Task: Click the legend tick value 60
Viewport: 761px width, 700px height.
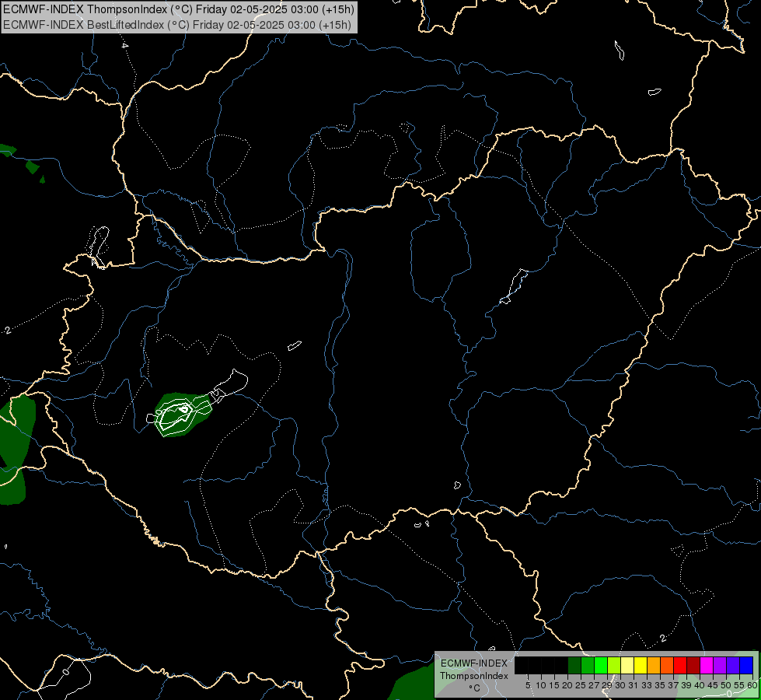Action: [x=752, y=685]
